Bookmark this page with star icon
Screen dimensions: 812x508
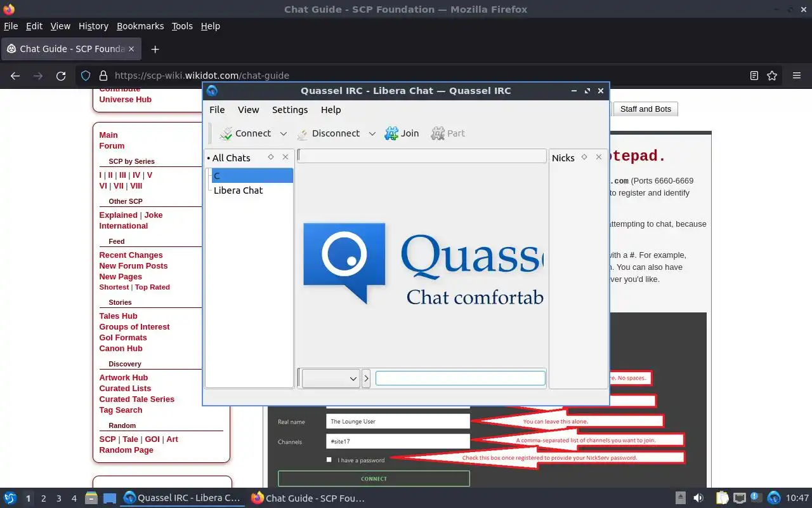(x=772, y=76)
